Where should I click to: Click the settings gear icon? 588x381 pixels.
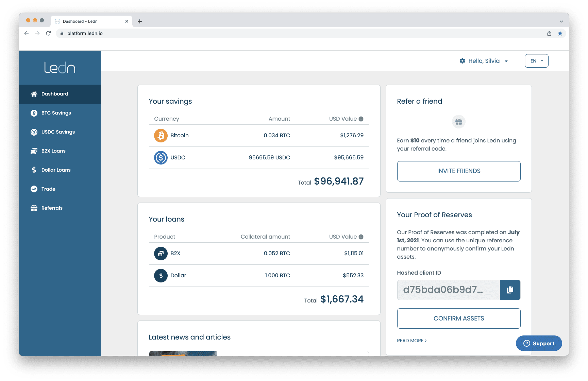click(463, 61)
